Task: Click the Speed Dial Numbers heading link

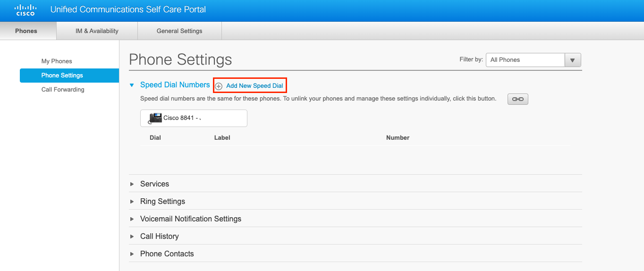Action: coord(175,85)
